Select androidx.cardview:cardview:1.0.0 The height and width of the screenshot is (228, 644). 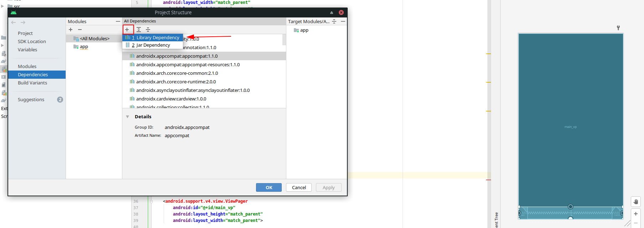click(204, 99)
